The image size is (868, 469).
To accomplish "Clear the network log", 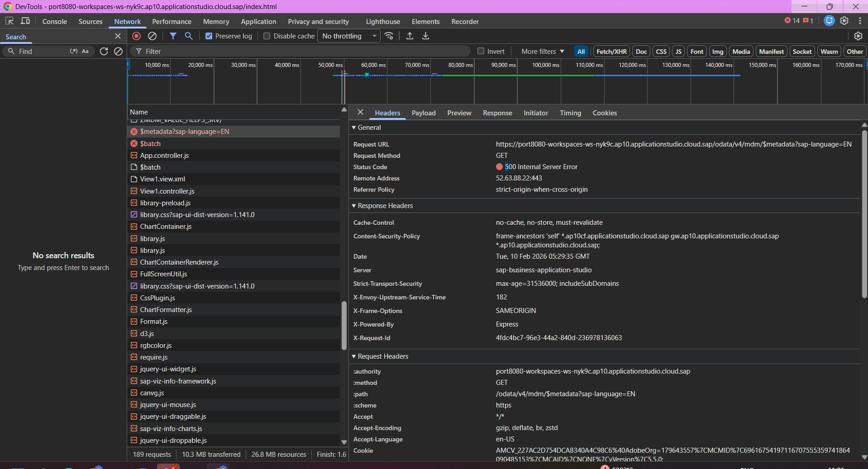I will [x=153, y=36].
